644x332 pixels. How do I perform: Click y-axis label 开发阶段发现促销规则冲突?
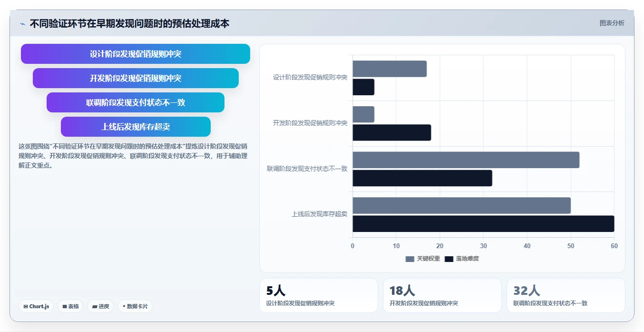tap(310, 123)
